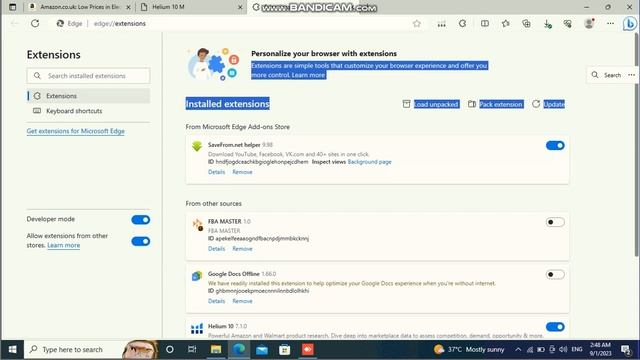Screen dimensions: 640x360
Task: Open the Settings and more ellipsis menu
Action: [610, 24]
